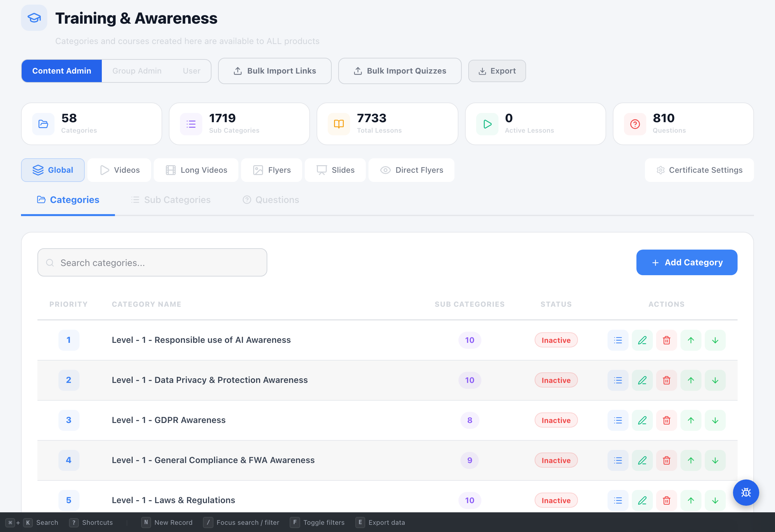Open the view sub-categories icon for GDPR Awareness

[617, 420]
